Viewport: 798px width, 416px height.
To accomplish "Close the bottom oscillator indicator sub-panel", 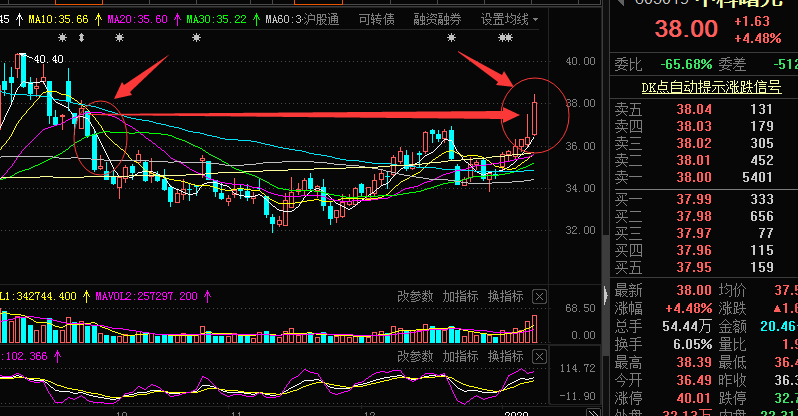I will click(539, 356).
